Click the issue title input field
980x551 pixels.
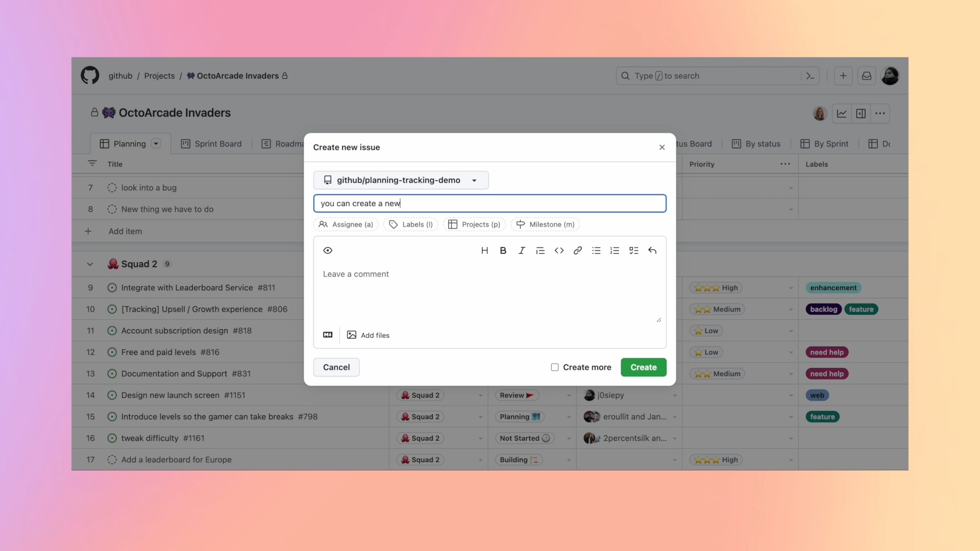click(489, 203)
